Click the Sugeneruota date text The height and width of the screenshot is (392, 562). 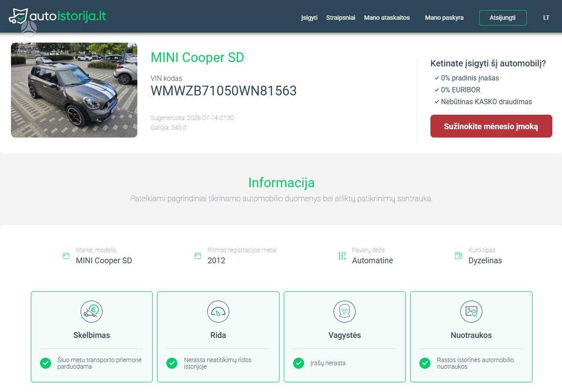point(192,118)
